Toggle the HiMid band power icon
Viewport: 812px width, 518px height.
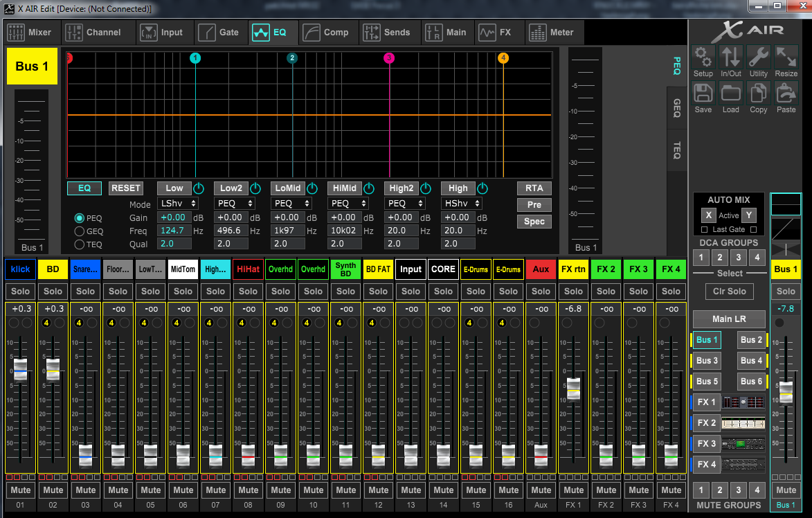coord(369,188)
